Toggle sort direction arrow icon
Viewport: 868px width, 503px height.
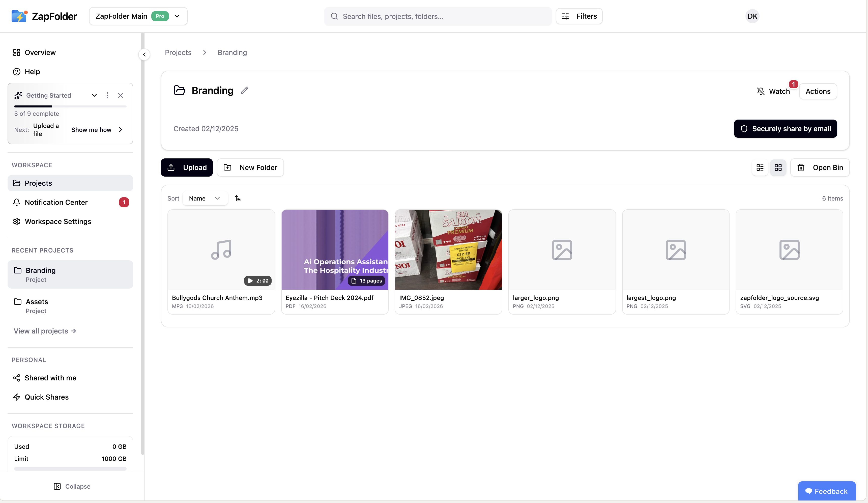[238, 199]
